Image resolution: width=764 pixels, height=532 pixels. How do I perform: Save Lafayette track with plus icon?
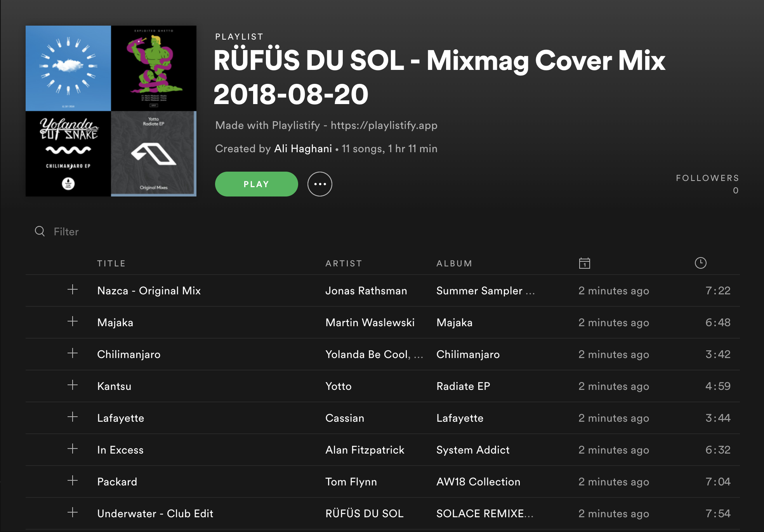[73, 417]
